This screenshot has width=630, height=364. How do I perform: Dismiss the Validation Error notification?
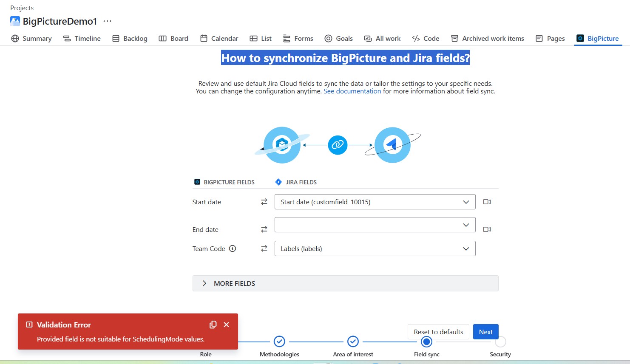point(226,324)
